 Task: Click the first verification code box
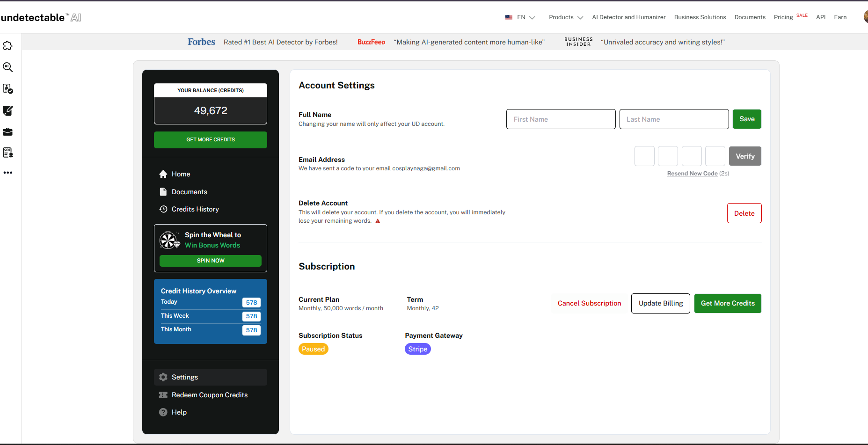click(x=644, y=156)
